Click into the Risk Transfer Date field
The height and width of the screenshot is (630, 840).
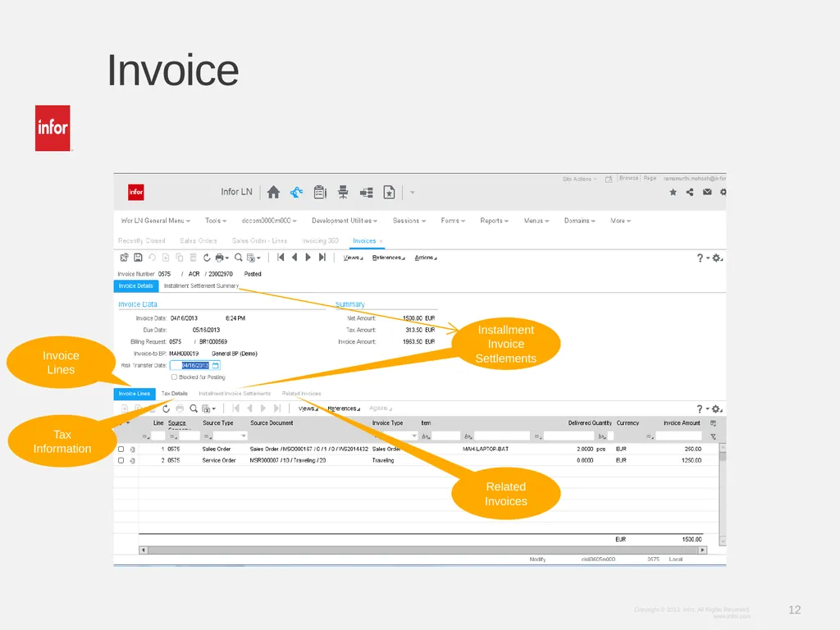(194, 365)
